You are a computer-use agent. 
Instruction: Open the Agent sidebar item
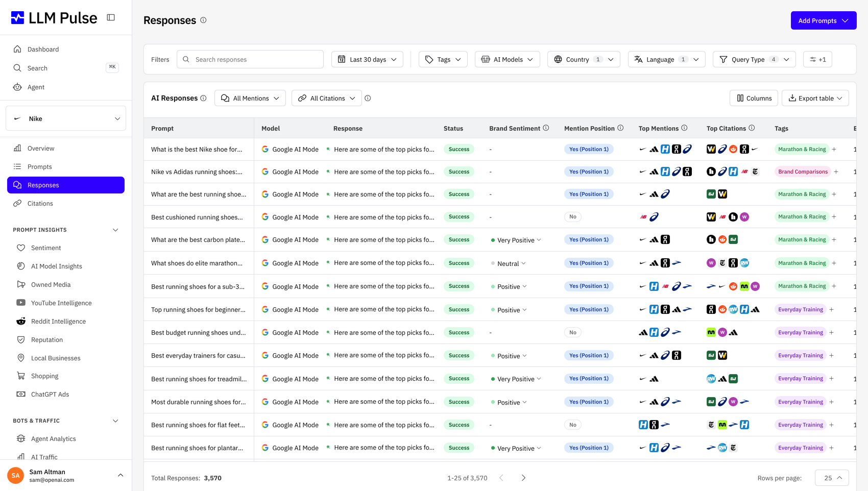pyautogui.click(x=36, y=87)
